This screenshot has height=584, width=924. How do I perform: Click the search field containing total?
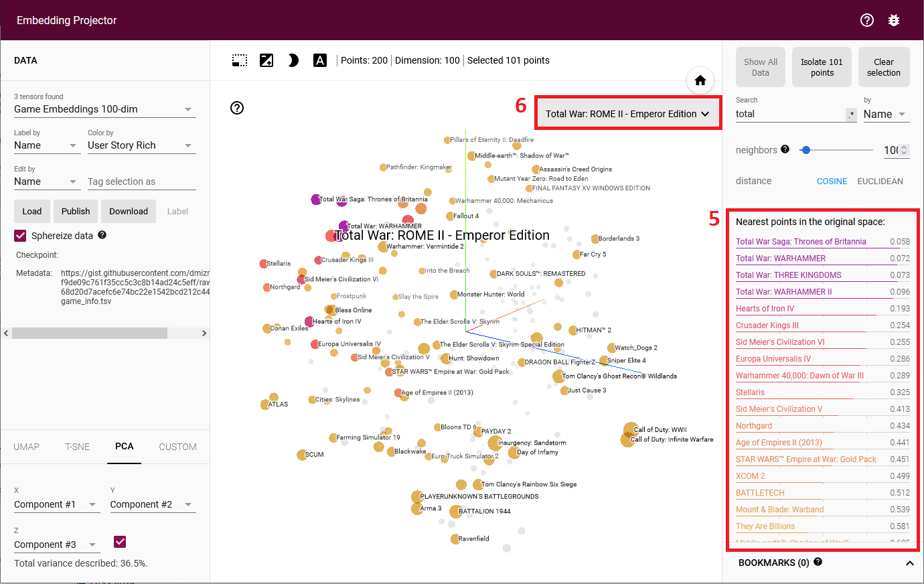pos(790,115)
